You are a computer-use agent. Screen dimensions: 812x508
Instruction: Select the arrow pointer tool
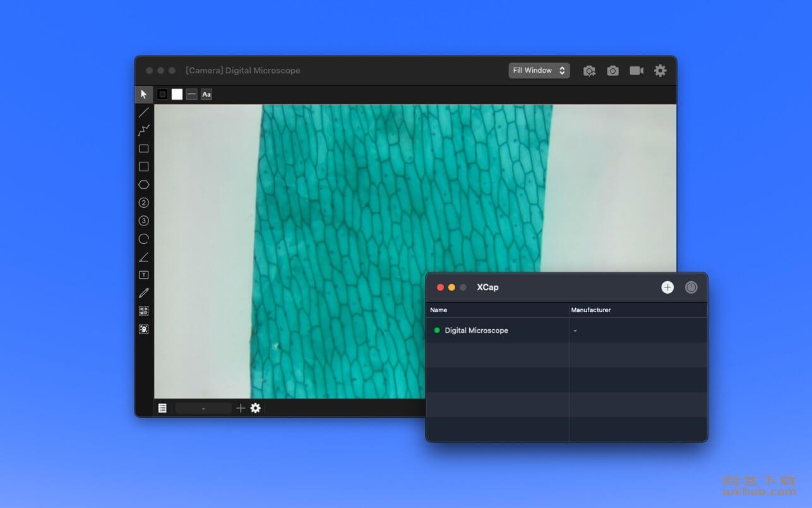(144, 94)
